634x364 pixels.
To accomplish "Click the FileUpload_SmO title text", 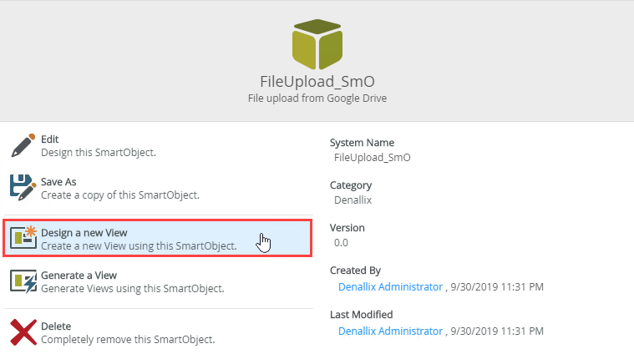I will [317, 82].
